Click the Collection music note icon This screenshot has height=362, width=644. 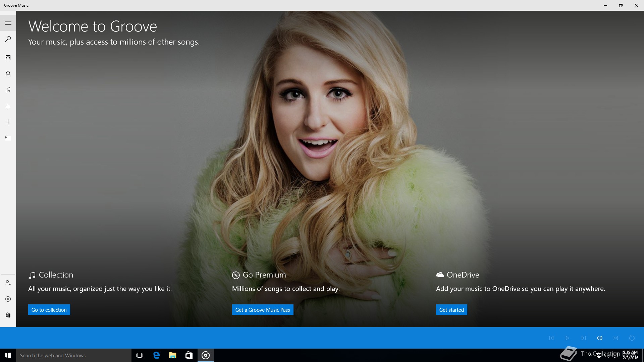point(32,275)
